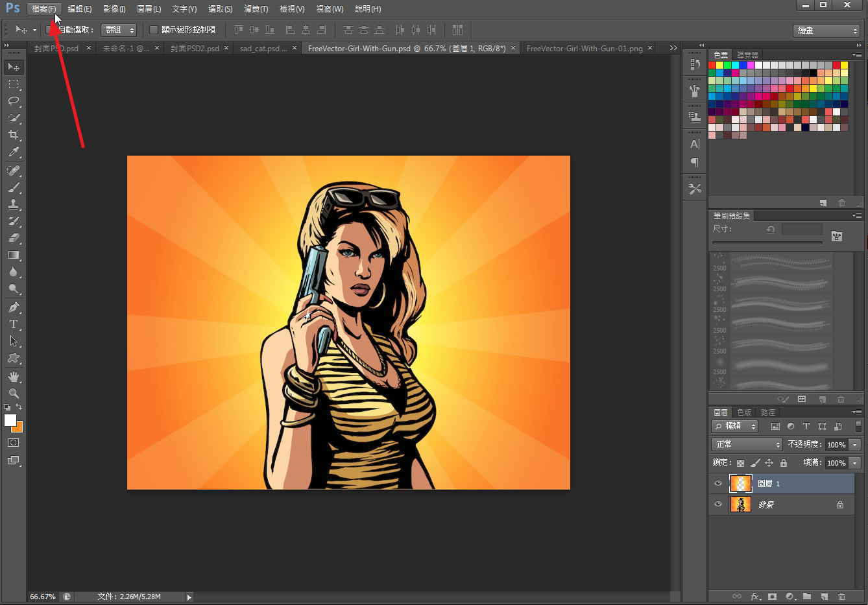Click the foreground color swatch
The height and width of the screenshot is (605, 868).
coord(10,420)
